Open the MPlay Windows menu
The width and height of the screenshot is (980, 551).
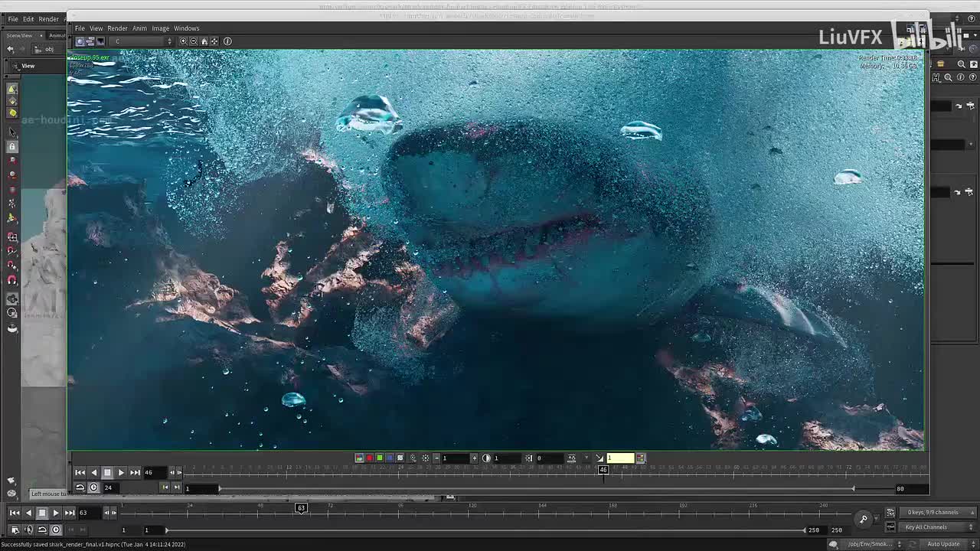[186, 28]
